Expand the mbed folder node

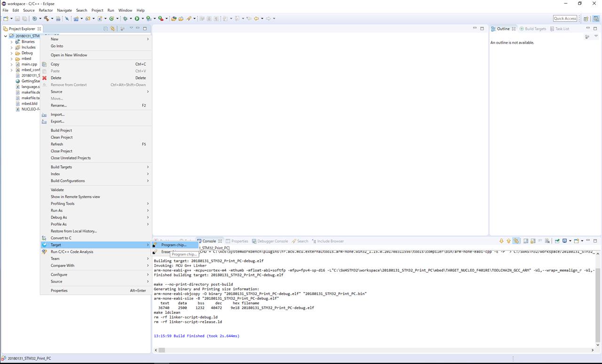[x=12, y=59]
